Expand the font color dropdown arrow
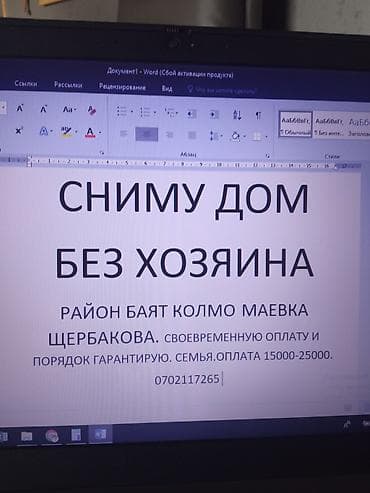This screenshot has height=493, width=370. click(x=100, y=133)
